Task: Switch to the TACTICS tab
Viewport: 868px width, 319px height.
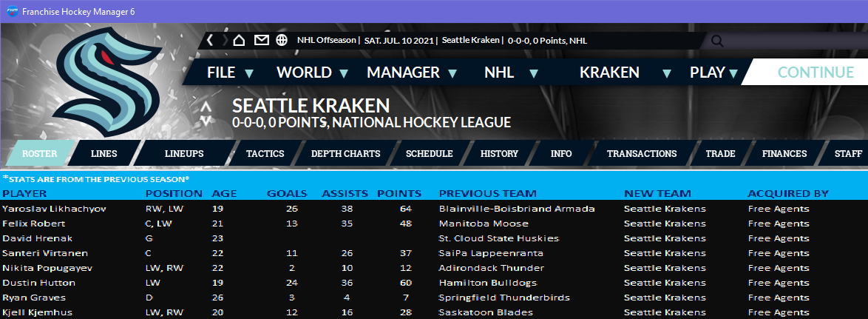Action: pos(265,153)
